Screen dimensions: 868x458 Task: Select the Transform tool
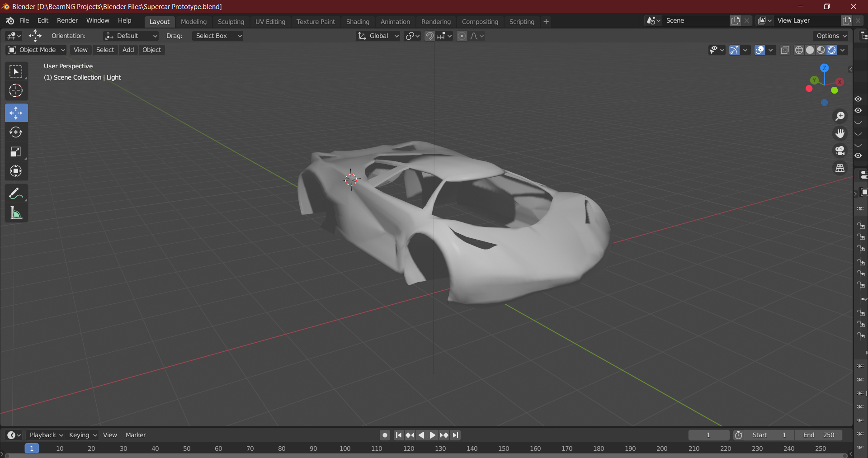click(x=16, y=171)
